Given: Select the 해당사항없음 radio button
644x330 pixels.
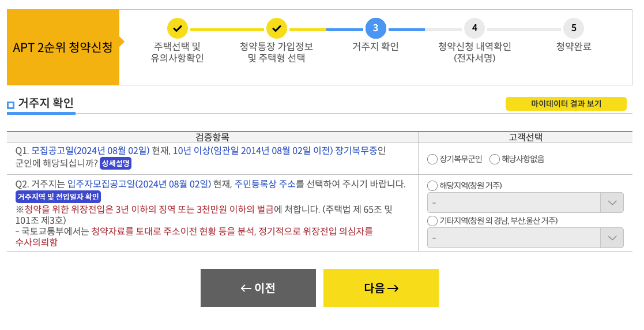Looking at the screenshot, I should [x=495, y=159].
